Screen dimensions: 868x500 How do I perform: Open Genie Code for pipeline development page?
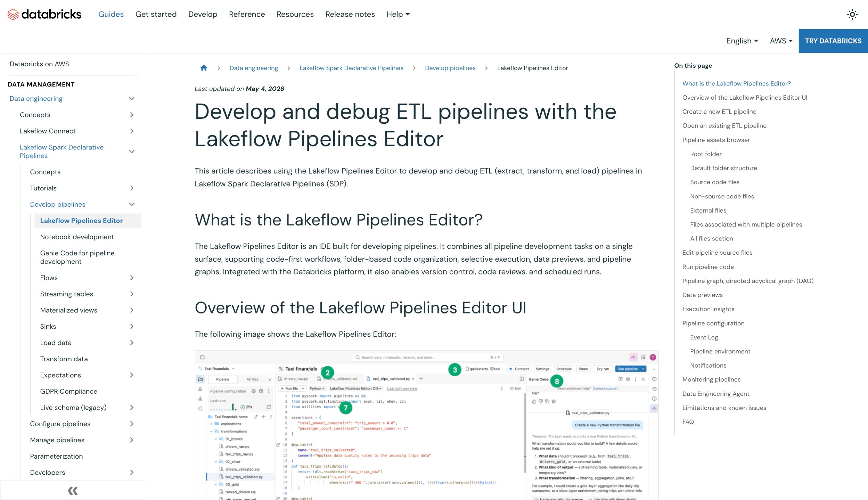click(x=77, y=257)
